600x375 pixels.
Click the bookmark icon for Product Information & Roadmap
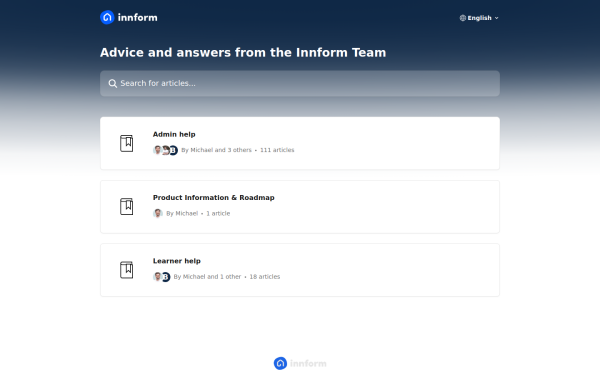click(127, 207)
